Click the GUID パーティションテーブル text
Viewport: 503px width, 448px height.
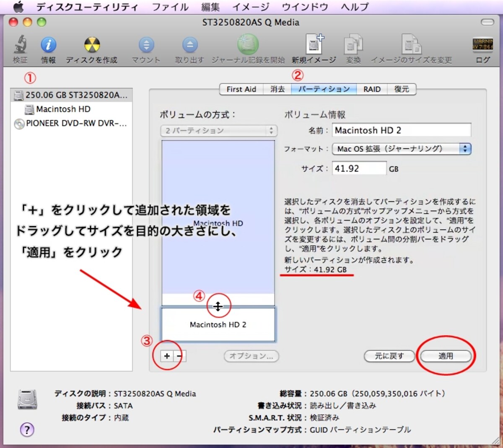(x=360, y=430)
